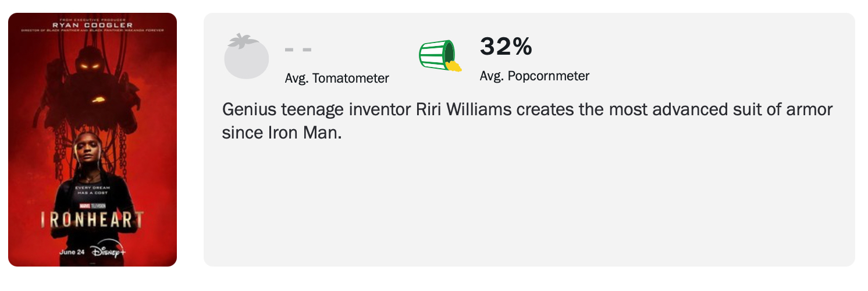This screenshot has width=868, height=291.
Task: Click the empty Tomatometer score dashes
Action: click(298, 49)
